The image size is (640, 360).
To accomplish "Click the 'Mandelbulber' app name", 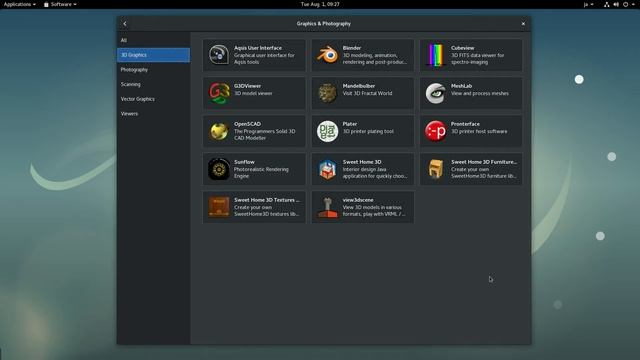I will pos(359,86).
